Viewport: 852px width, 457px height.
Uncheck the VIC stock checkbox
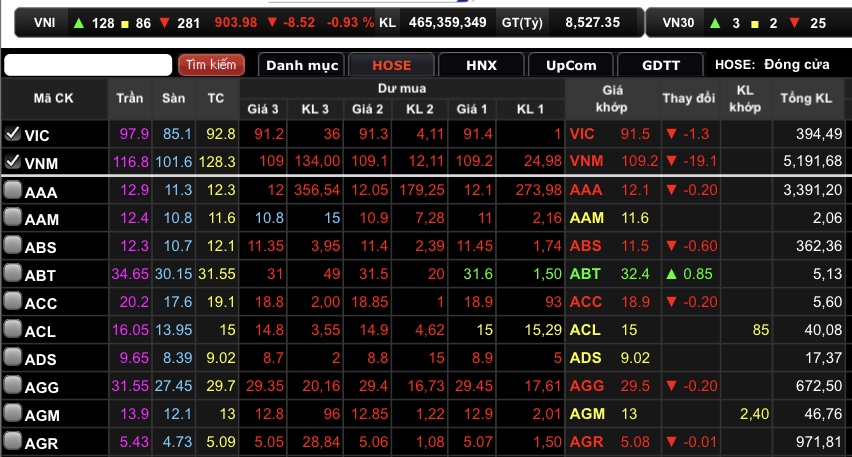(x=12, y=134)
